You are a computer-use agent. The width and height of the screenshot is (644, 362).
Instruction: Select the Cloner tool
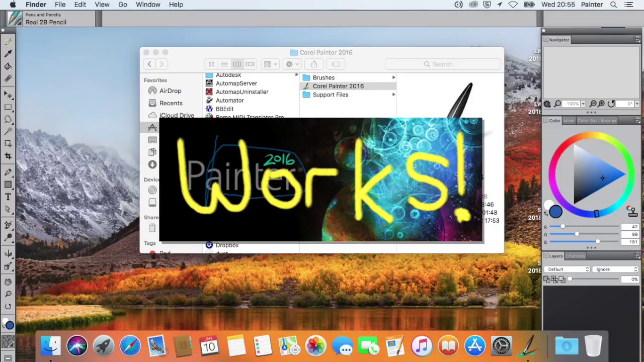pos(8,225)
